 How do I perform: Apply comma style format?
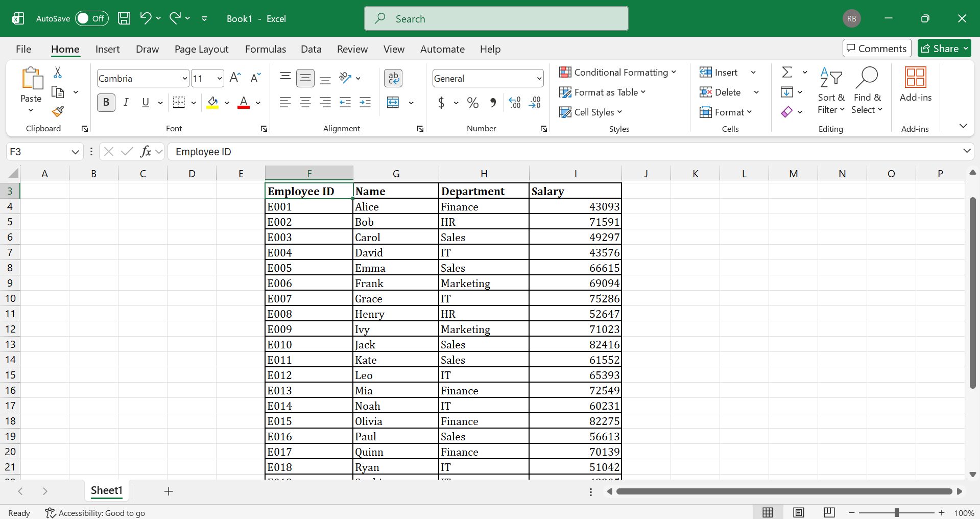(x=493, y=103)
